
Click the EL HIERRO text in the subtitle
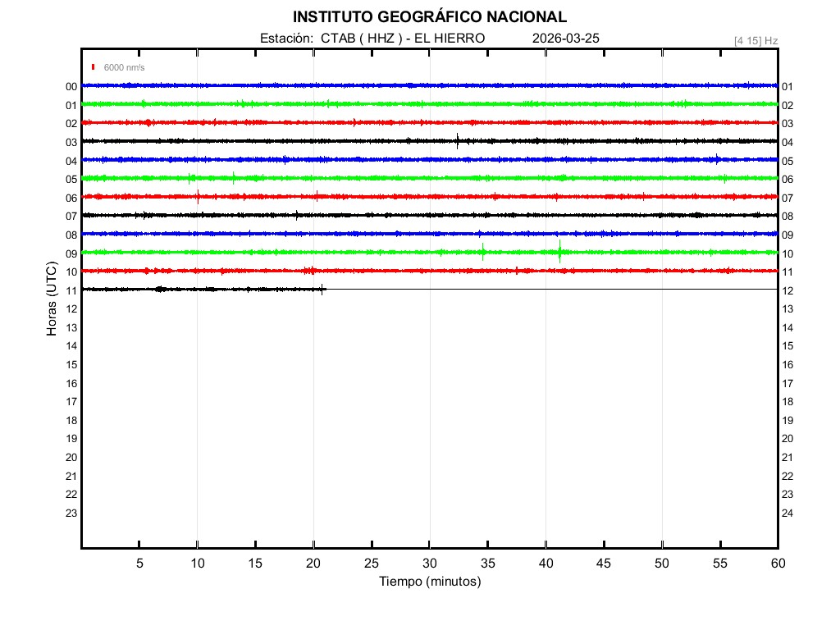(451, 39)
